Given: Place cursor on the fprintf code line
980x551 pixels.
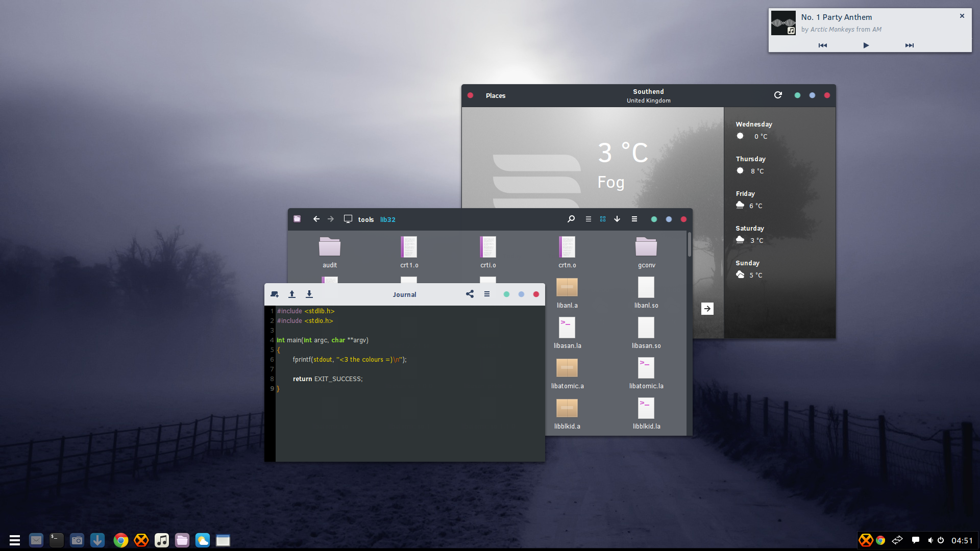Looking at the screenshot, I should [x=350, y=360].
